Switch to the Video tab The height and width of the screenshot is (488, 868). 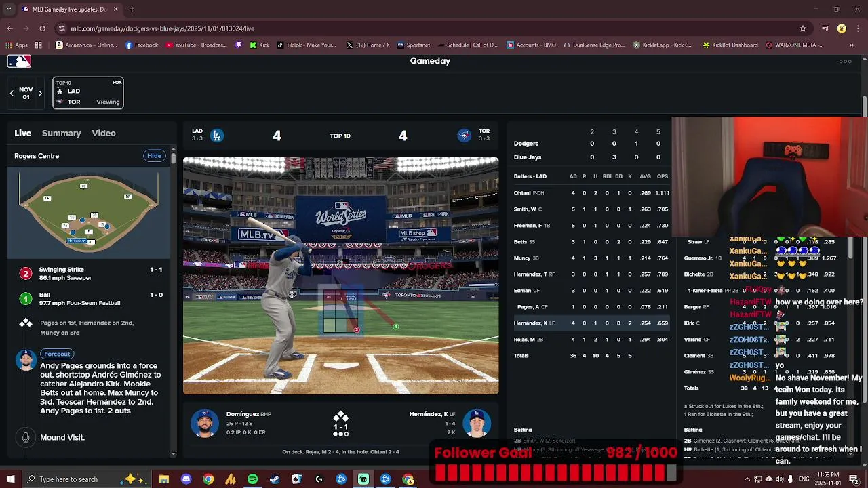[104, 134]
